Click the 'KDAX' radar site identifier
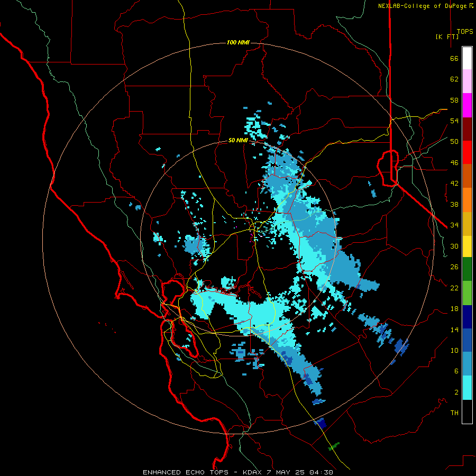 click(x=253, y=472)
